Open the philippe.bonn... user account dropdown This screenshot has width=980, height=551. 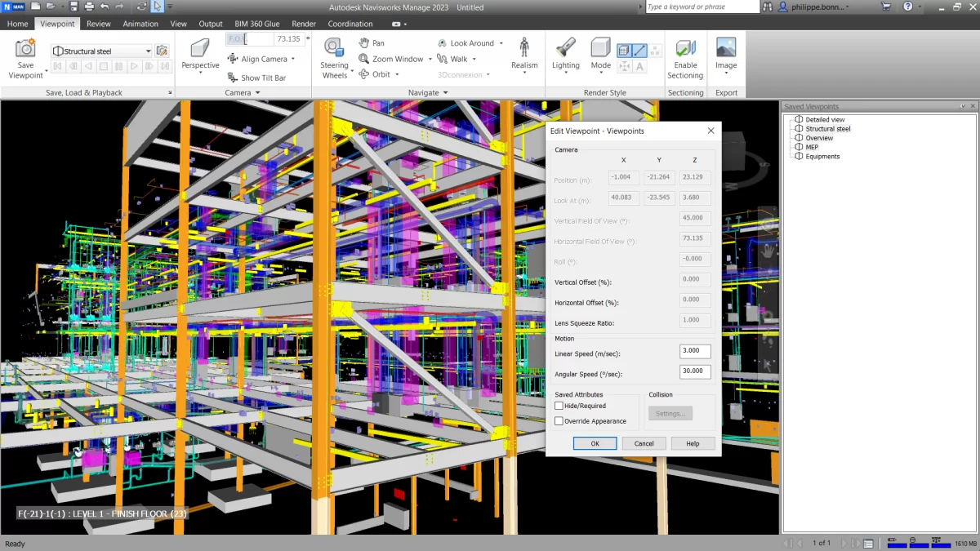point(821,7)
